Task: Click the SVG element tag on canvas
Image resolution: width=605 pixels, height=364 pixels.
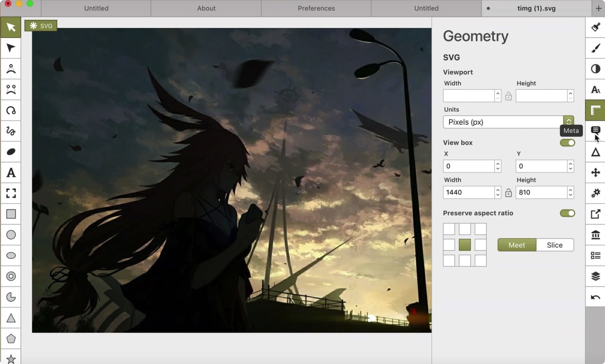Action: point(41,26)
